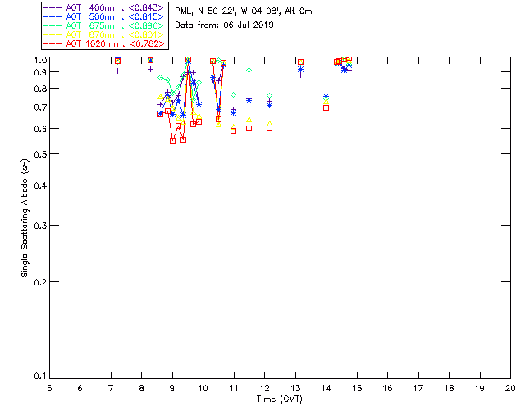The height and width of the screenshot is (420, 525).
Task: Select the blue asterisk marker near 11.5 GMT
Action: [x=249, y=100]
